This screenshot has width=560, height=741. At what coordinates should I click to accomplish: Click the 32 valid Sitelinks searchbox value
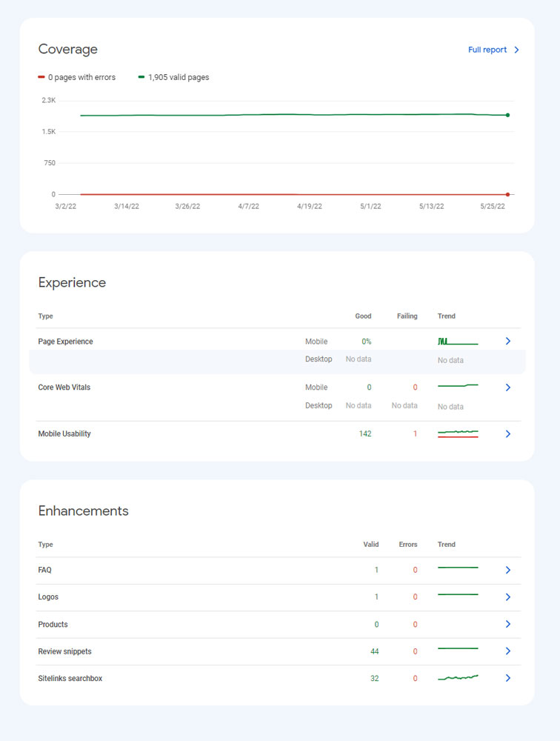point(374,678)
